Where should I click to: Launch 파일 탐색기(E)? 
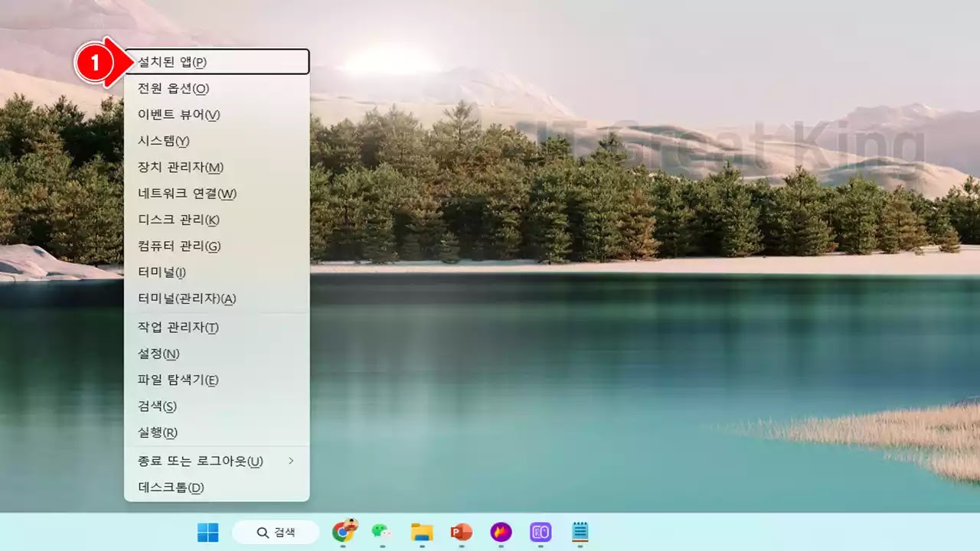click(217, 380)
